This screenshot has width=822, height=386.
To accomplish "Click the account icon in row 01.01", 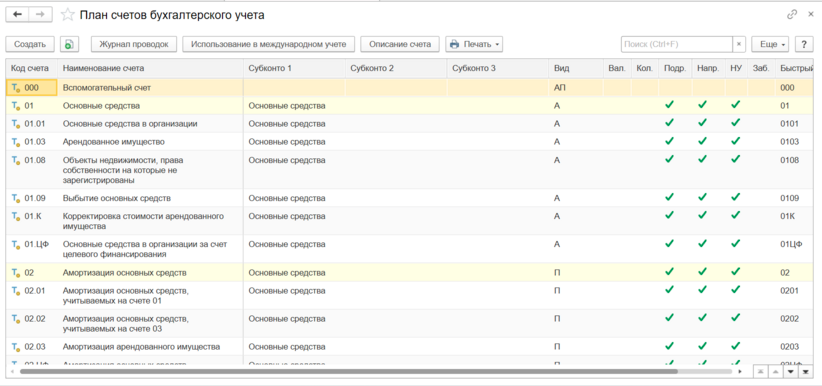I will click(16, 124).
